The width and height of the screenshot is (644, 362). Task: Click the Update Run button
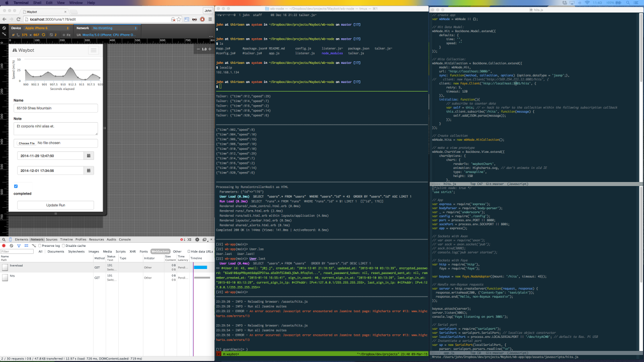(x=55, y=205)
